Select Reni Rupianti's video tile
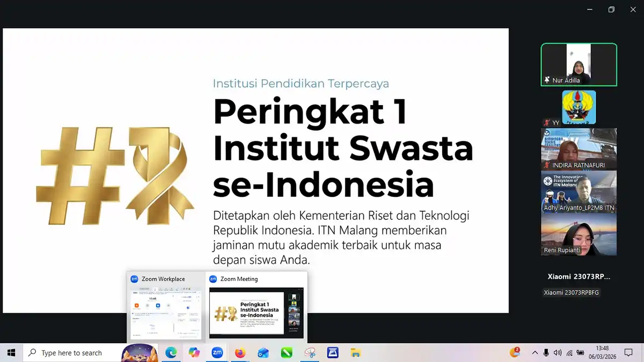 point(579,235)
